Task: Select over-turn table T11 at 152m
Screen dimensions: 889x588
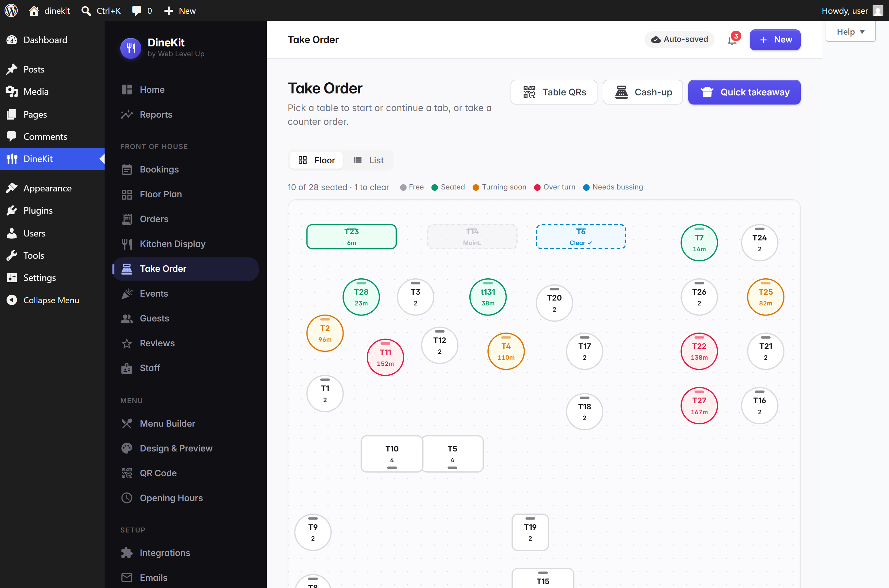Action: click(x=385, y=357)
